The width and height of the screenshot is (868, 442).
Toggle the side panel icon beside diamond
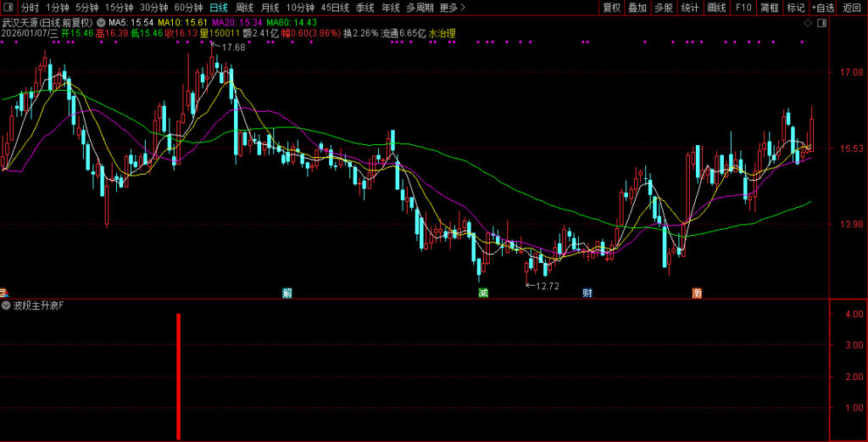coord(822,23)
